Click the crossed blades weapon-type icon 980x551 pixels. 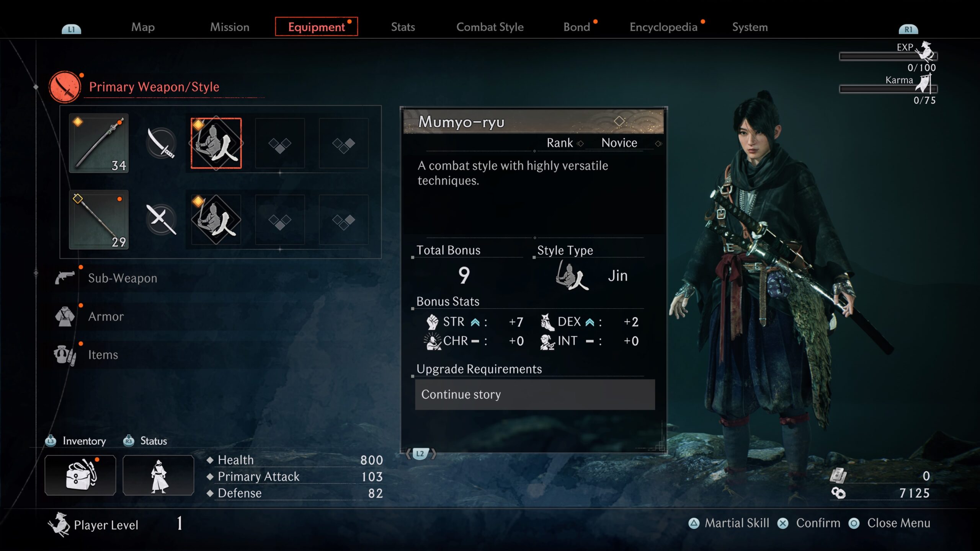tap(161, 220)
